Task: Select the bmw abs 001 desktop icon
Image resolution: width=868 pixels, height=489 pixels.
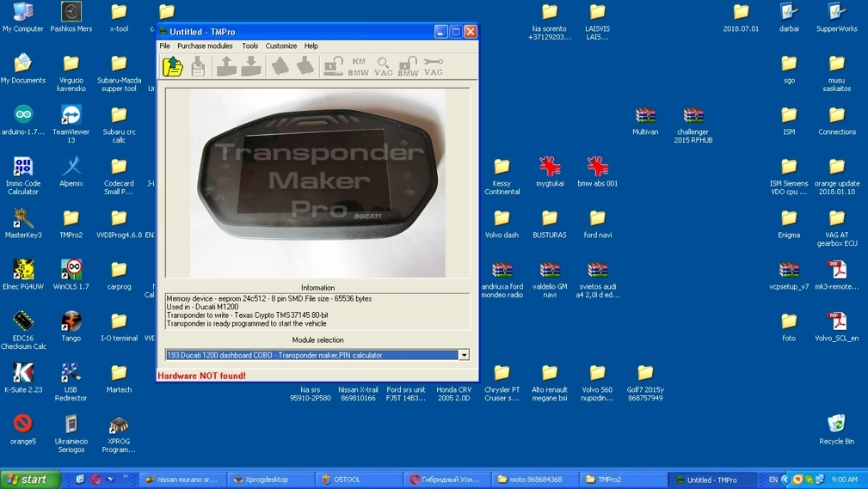Action: click(597, 172)
